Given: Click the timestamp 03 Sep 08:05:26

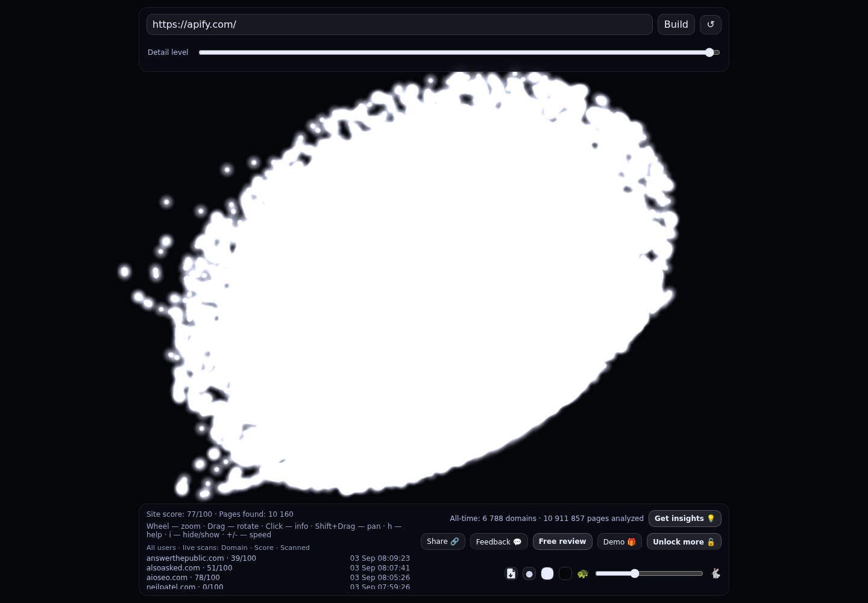Looking at the screenshot, I should coord(380,578).
